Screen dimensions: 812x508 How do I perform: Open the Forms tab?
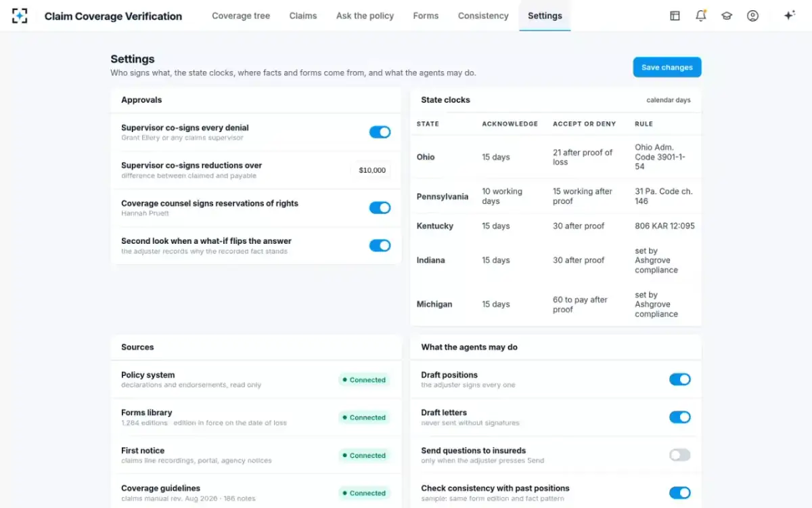pos(426,16)
